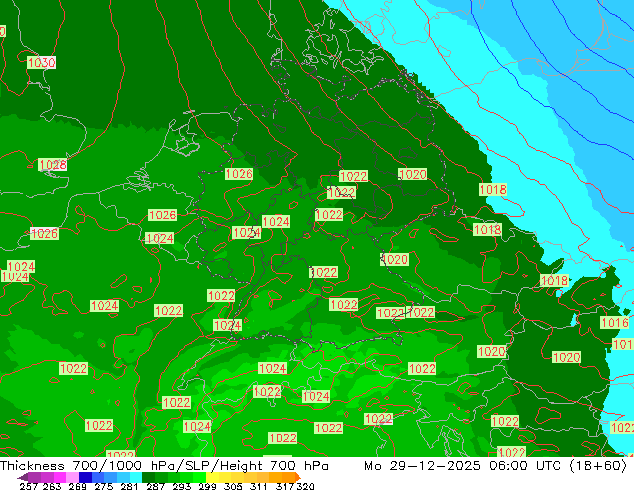Image resolution: width=634 pixels, height=490 pixels.
Task: Click the 1016 isobar pressure label
Action: [615, 323]
